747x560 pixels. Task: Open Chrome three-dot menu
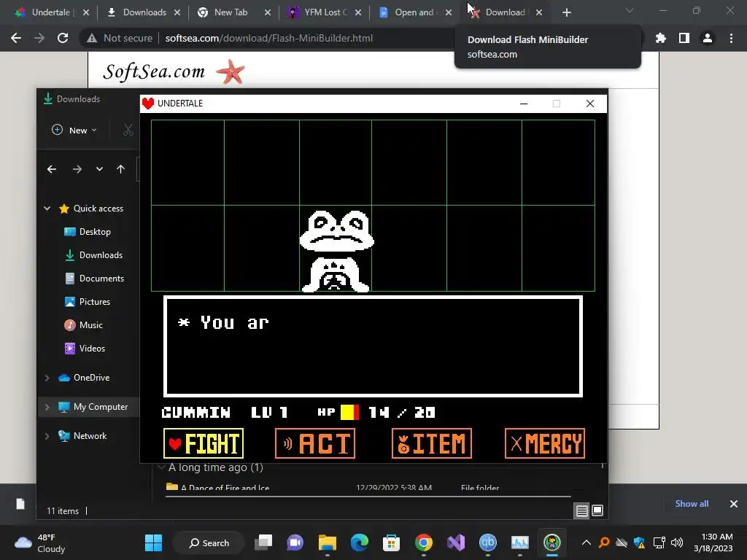[731, 38]
